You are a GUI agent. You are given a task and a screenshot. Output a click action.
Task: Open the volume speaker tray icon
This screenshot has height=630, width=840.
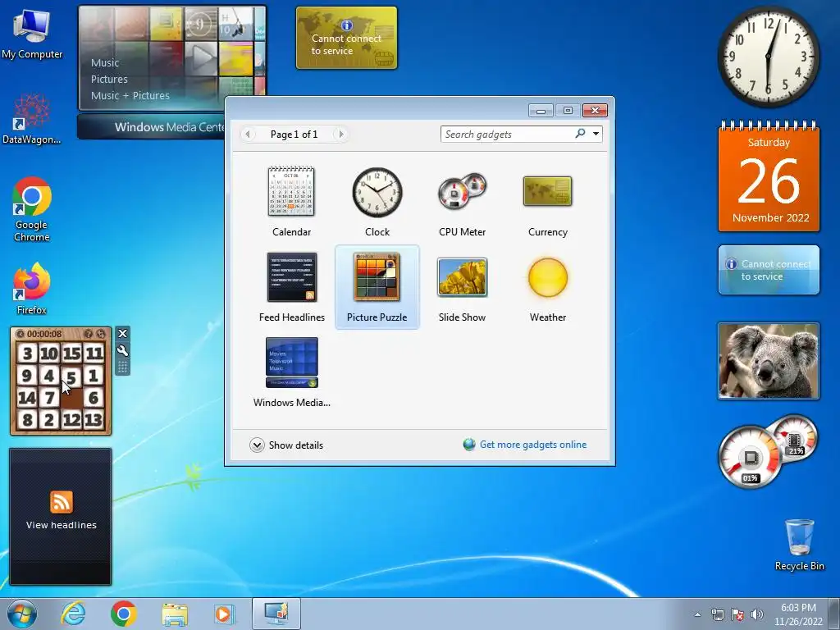click(756, 615)
